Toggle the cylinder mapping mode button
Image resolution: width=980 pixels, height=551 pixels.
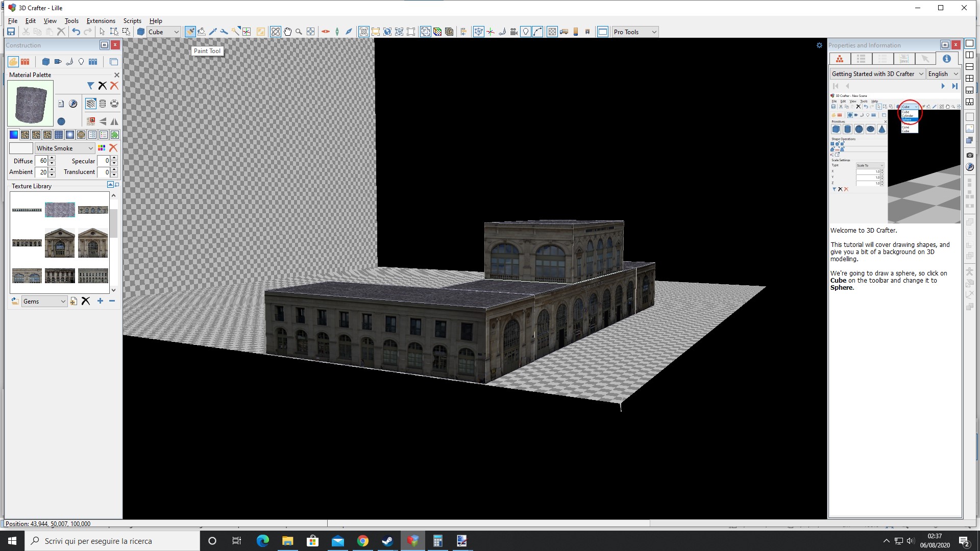click(x=103, y=104)
